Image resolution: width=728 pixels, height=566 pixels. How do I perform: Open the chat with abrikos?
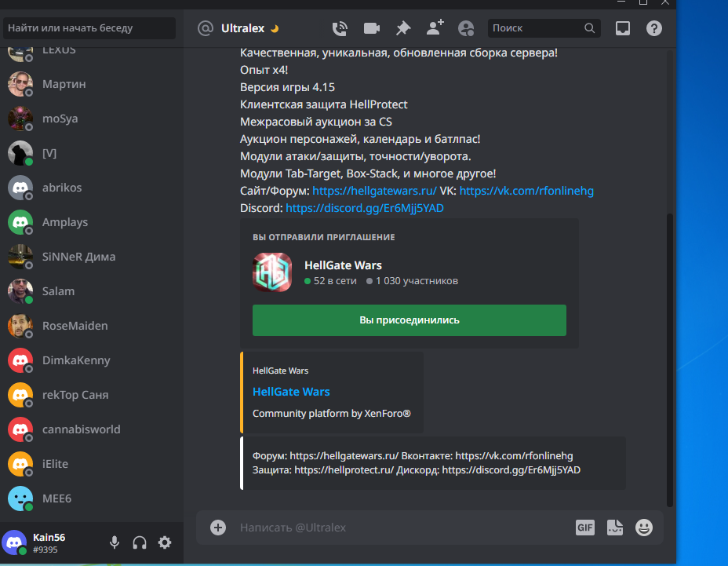pos(91,188)
